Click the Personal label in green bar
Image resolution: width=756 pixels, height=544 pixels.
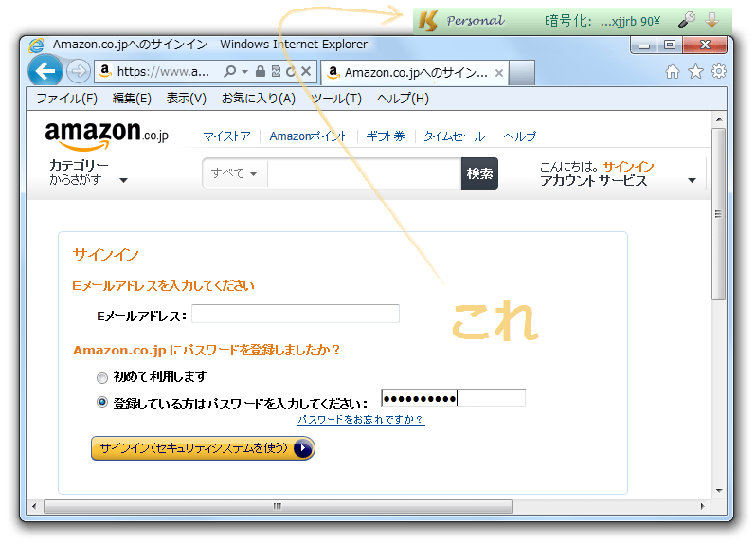pyautogui.click(x=476, y=21)
